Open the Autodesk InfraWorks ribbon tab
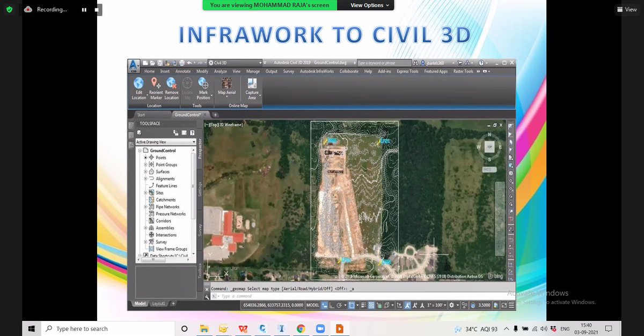The image size is (644, 336). pyautogui.click(x=317, y=71)
